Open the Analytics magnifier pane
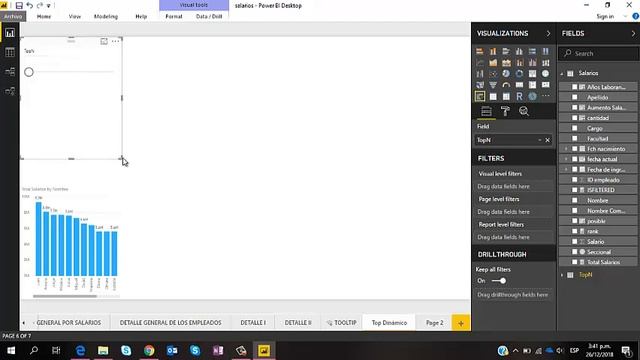Viewport: 640px width, 360px height. pos(524,111)
